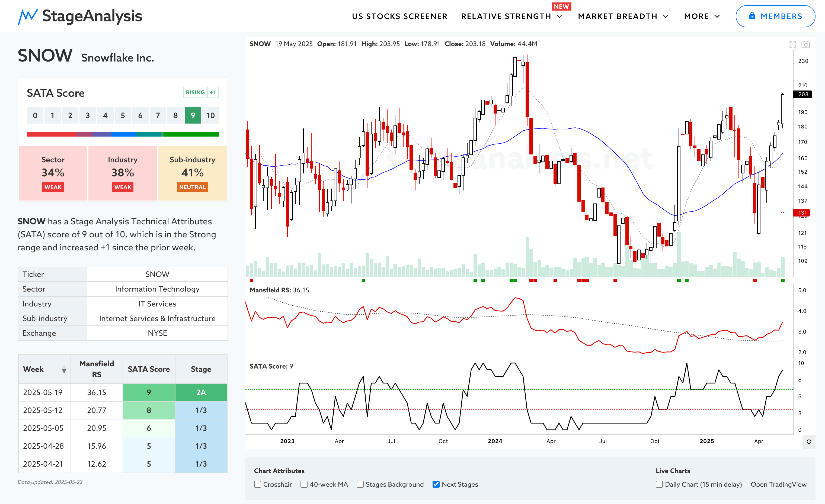Expand the Market Breadth dropdown chevron
The image size is (825, 504).
pyautogui.click(x=666, y=16)
